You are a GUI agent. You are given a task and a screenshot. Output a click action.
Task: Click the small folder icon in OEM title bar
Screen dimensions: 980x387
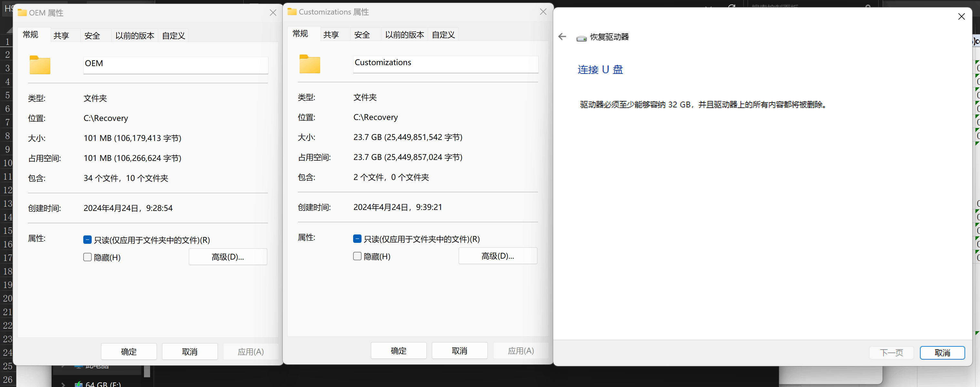23,13
